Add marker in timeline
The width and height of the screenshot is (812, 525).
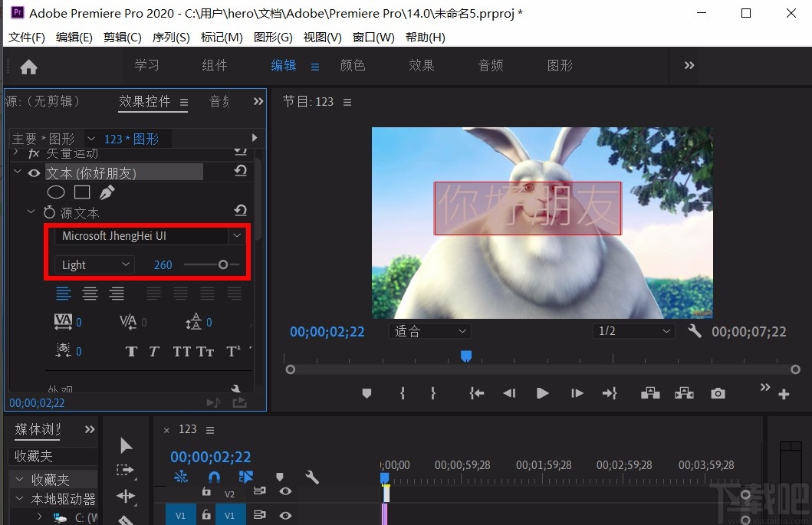pyautogui.click(x=280, y=477)
